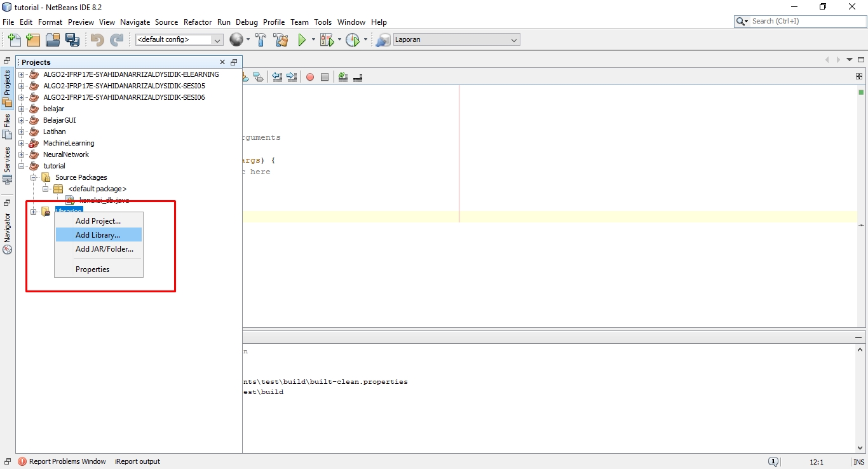This screenshot has width=868, height=469.
Task: Select the Clean and Build tool
Action: pos(281,39)
